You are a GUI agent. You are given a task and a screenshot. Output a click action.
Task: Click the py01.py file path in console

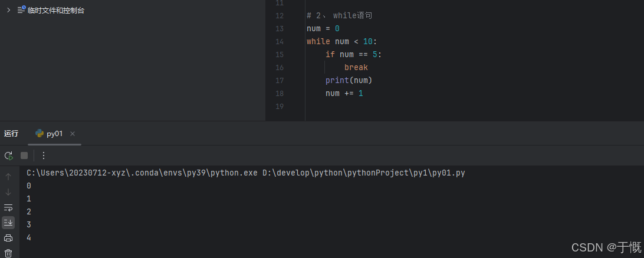coord(364,173)
